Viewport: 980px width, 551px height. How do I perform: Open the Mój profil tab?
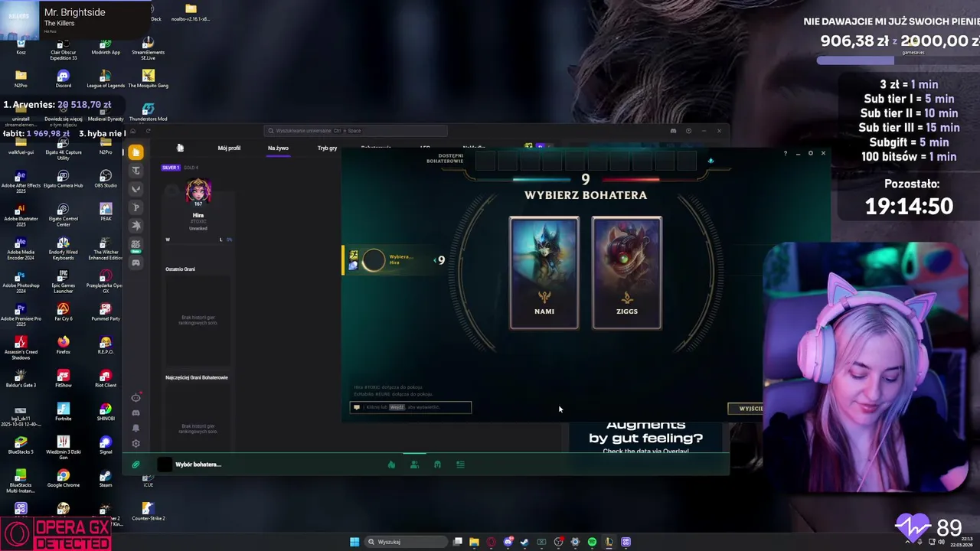229,148
